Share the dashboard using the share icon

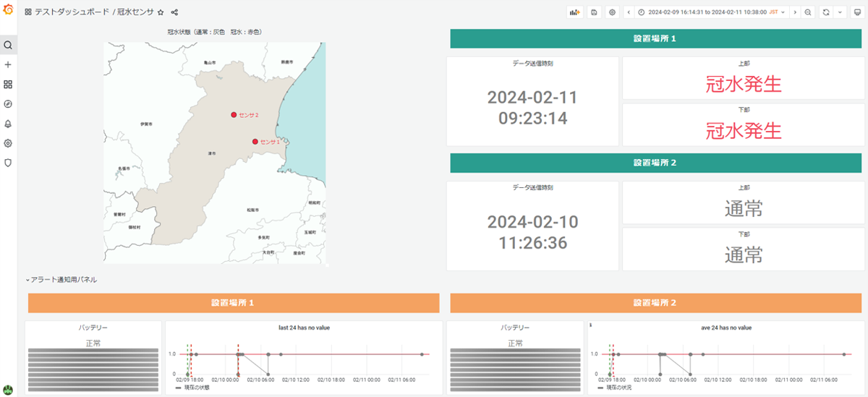[174, 12]
